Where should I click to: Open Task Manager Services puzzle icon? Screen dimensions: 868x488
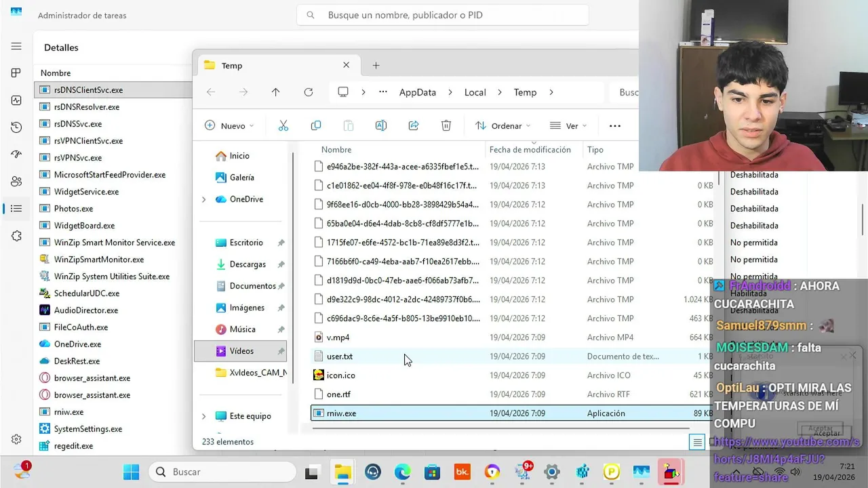16,236
